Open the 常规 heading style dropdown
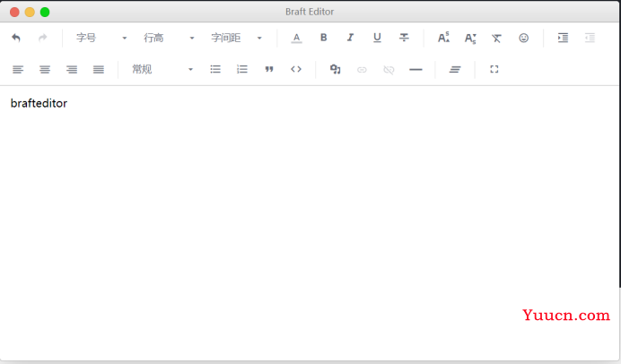This screenshot has height=364, width=621. 162,70
